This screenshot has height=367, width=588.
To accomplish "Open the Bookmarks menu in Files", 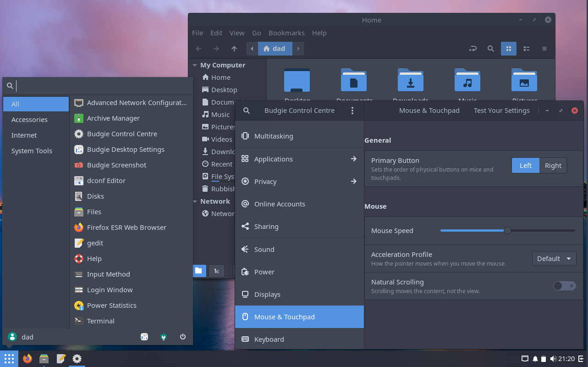I will click(286, 33).
